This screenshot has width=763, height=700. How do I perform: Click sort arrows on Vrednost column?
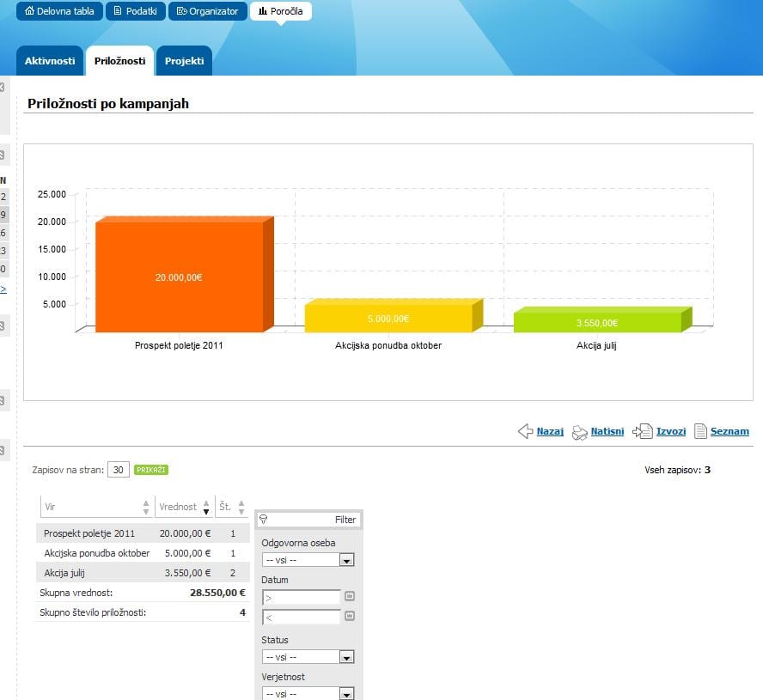(x=206, y=508)
